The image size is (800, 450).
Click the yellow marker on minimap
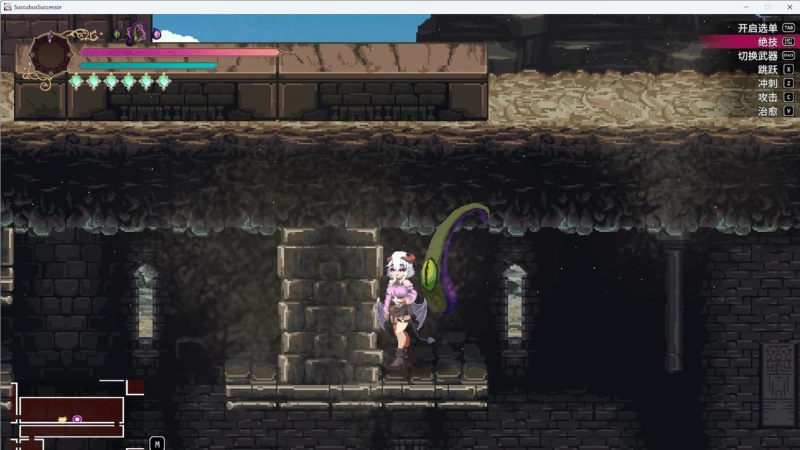click(62, 419)
